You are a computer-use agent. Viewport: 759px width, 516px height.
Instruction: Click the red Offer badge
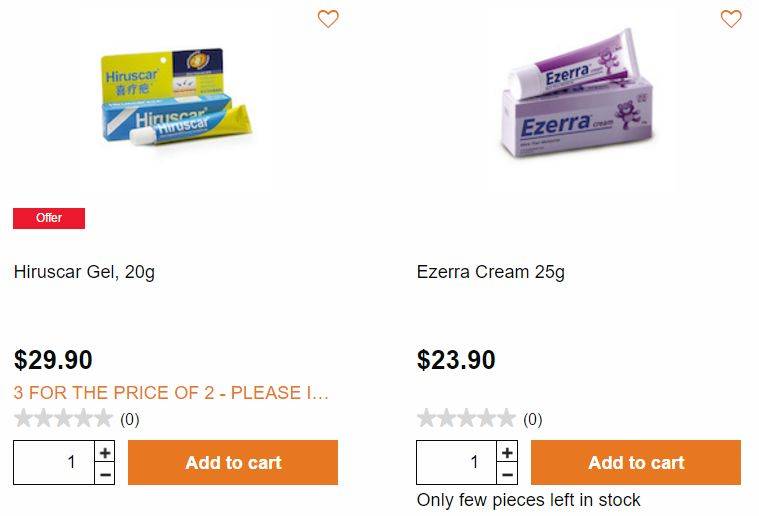point(49,218)
